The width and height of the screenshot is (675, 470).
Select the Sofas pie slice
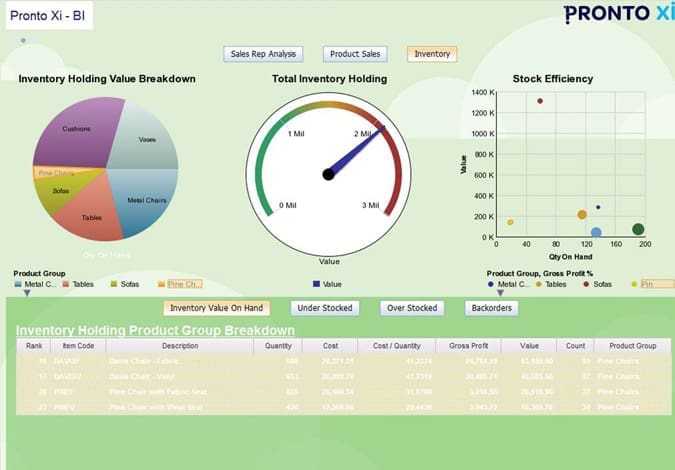(x=60, y=192)
